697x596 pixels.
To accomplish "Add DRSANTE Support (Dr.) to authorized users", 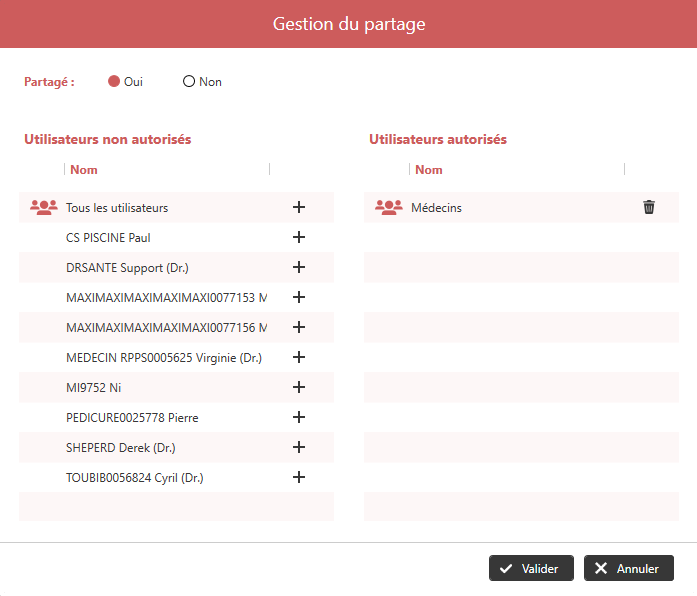I will [x=298, y=267].
